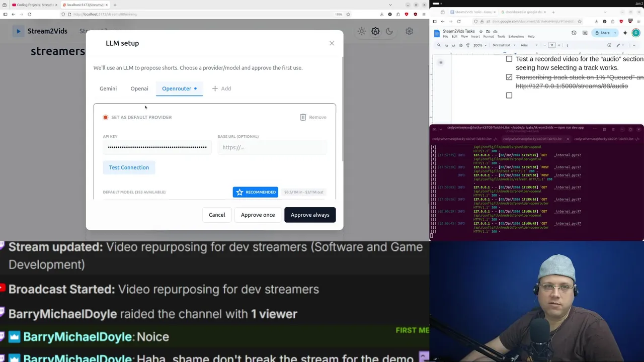This screenshot has width=644, height=362.
Task: Select the Set as default provider radio button
Action: coord(106,117)
